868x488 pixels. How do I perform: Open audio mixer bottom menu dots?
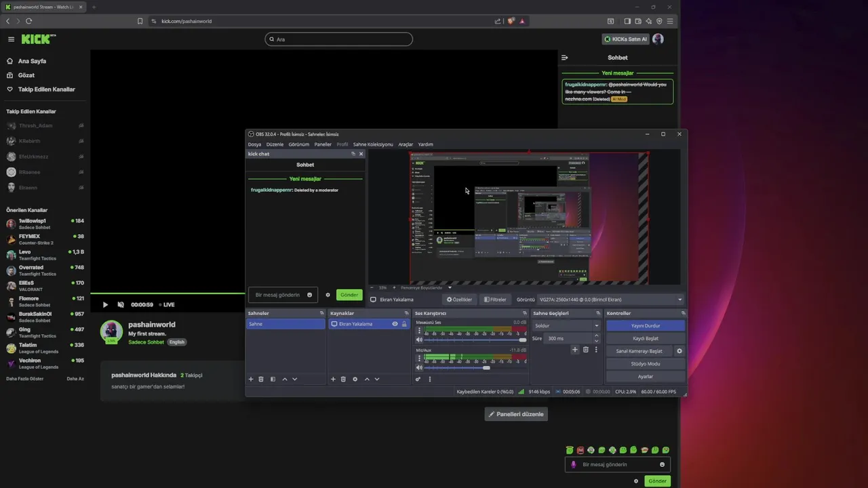click(x=429, y=379)
